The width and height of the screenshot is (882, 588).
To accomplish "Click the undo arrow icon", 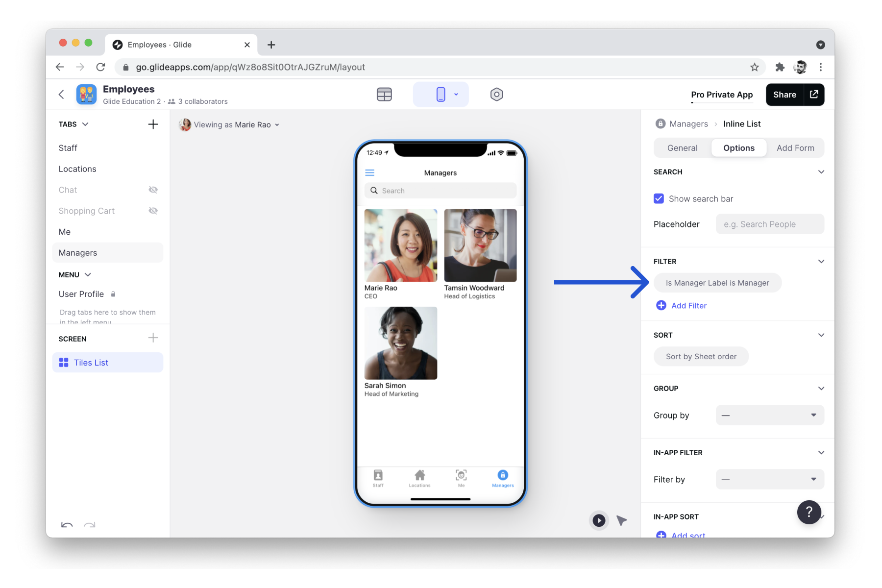I will pos(67,525).
